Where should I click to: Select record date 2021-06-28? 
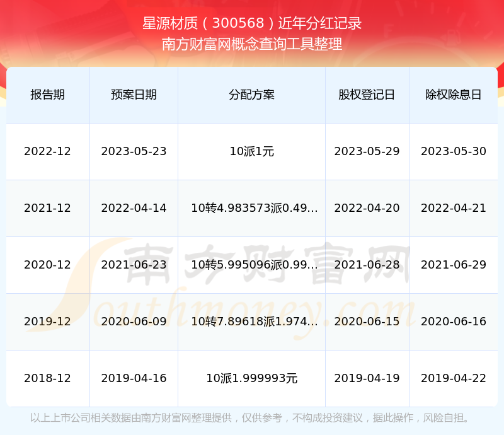point(367,265)
